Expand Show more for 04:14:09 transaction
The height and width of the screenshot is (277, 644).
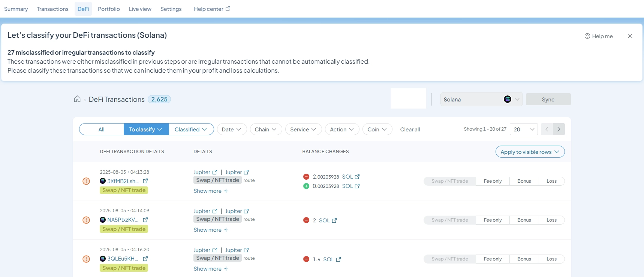(x=211, y=230)
